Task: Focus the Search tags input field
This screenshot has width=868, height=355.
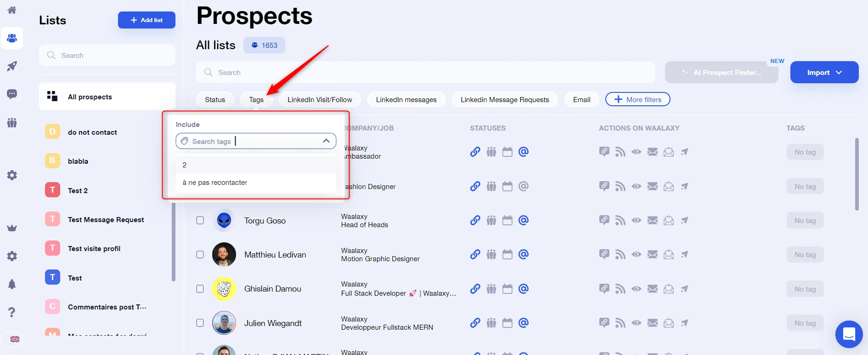Action: coord(256,141)
